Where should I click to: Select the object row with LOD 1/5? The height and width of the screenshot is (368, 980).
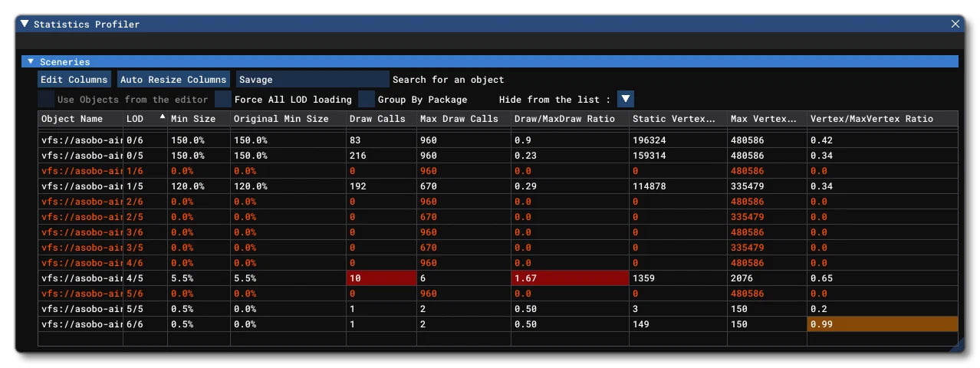tap(498, 186)
